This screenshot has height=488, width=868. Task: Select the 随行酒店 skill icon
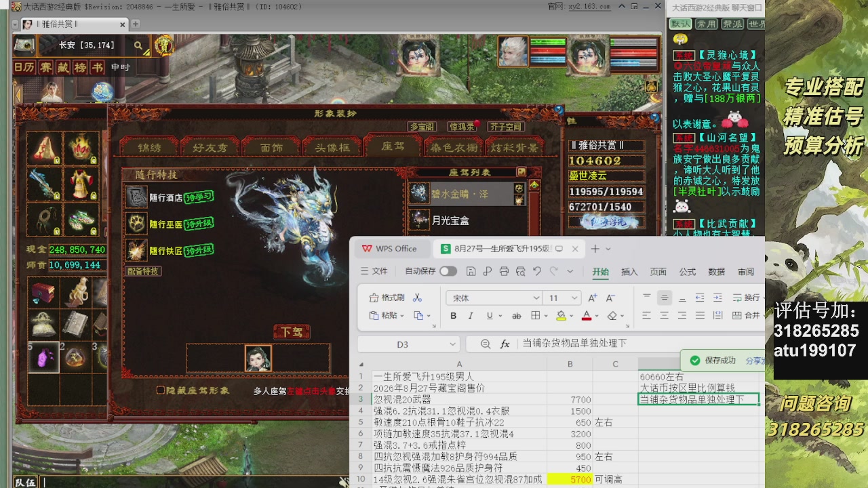[x=136, y=197]
